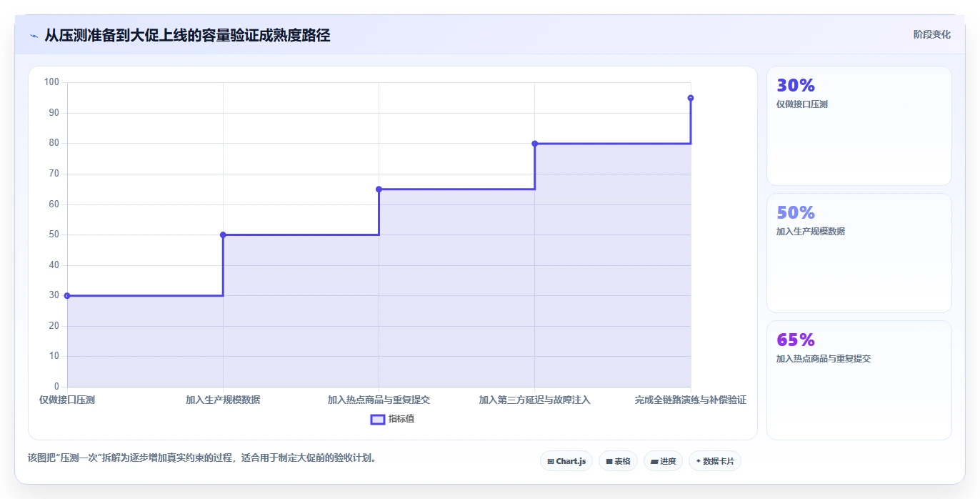
Task: Select the 进度 tag
Action: pyautogui.click(x=663, y=461)
